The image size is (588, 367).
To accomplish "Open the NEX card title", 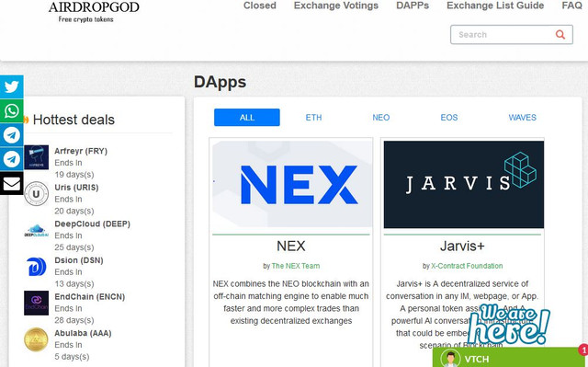I will pyautogui.click(x=291, y=247).
